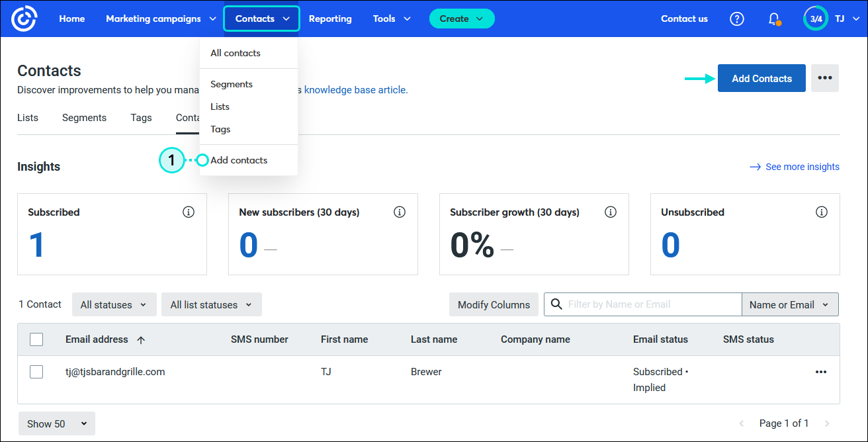Click the Constant Contact logo icon
The height and width of the screenshot is (442, 868).
pyautogui.click(x=24, y=19)
